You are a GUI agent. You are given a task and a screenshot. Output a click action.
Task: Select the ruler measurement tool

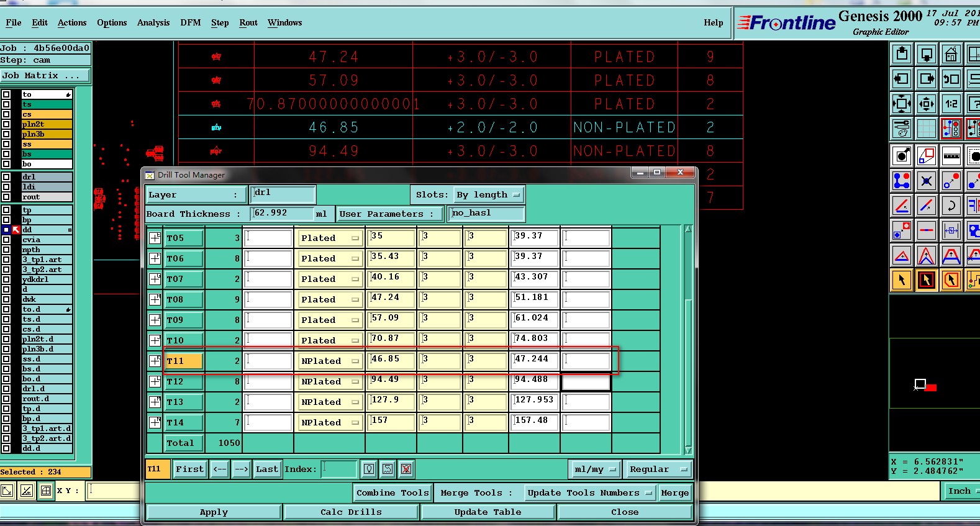[951, 156]
